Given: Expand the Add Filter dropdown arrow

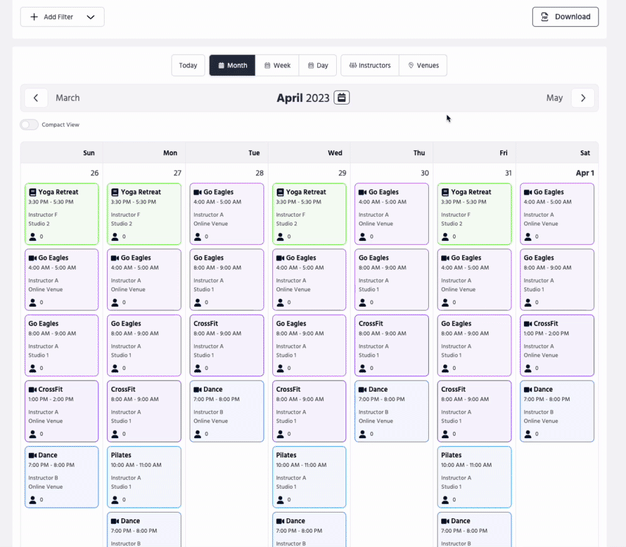Looking at the screenshot, I should pyautogui.click(x=90, y=17).
